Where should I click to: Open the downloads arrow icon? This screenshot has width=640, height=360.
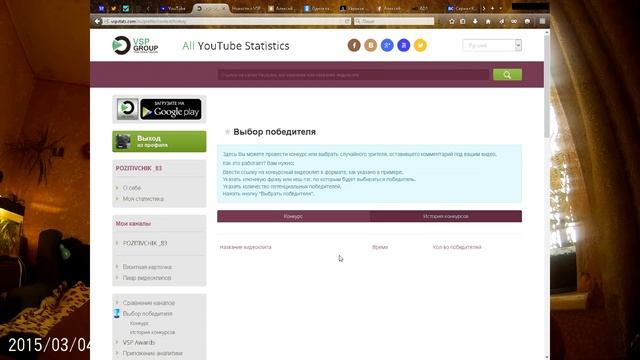475,21
